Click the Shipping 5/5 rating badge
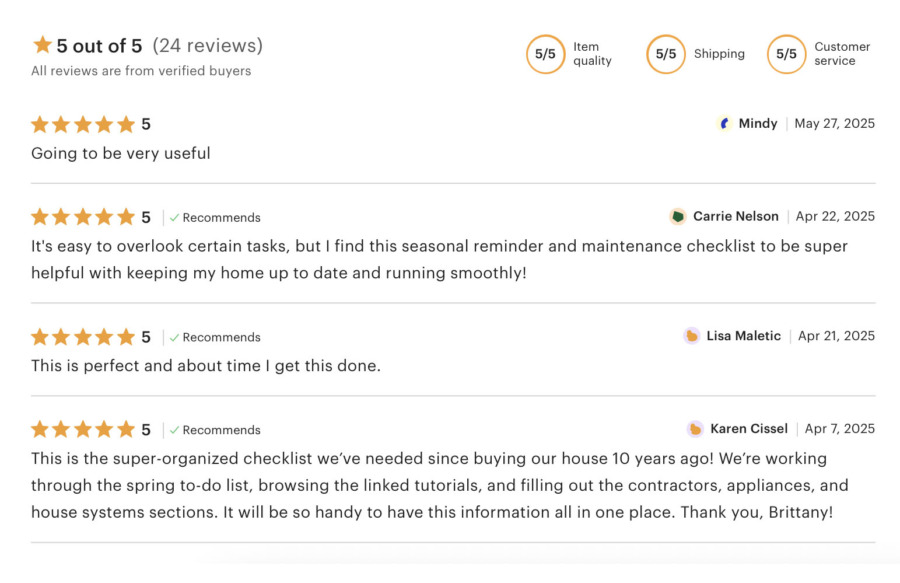Viewport: 900px width, 583px height. 666,54
